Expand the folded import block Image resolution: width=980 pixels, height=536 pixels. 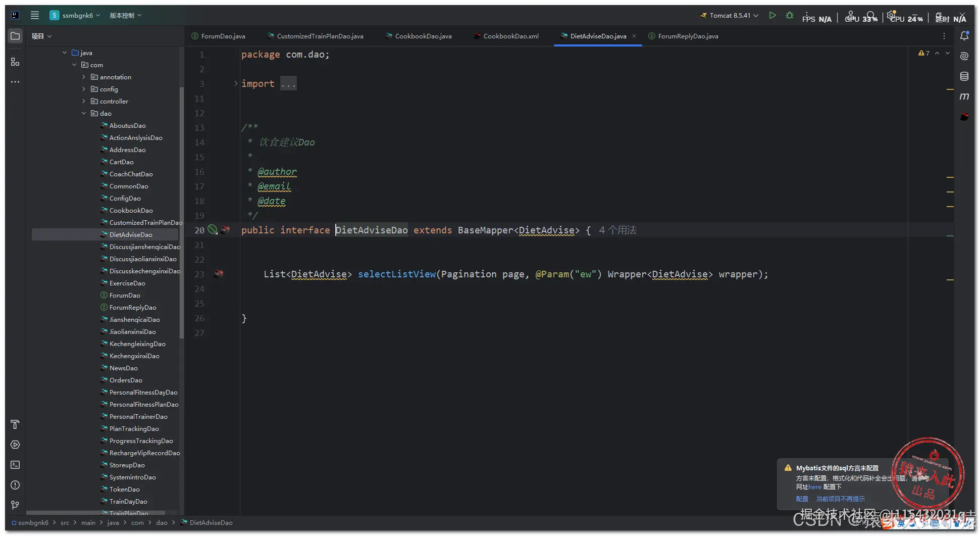(235, 83)
